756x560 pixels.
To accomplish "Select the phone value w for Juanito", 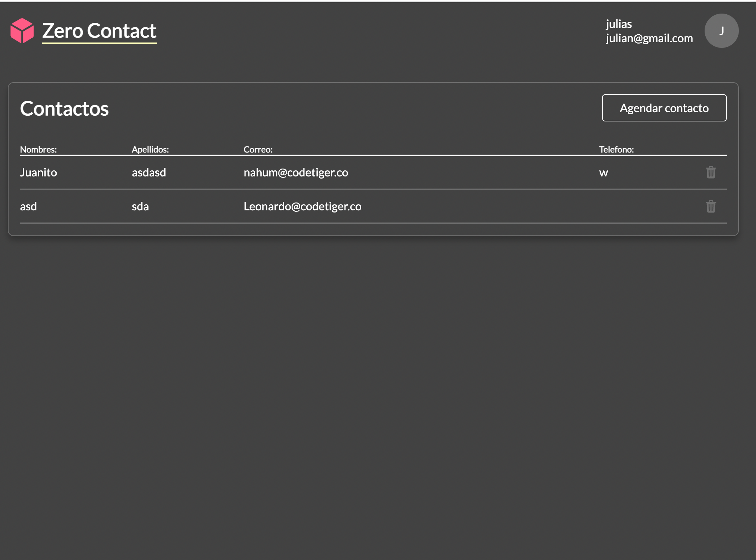I will coord(603,172).
